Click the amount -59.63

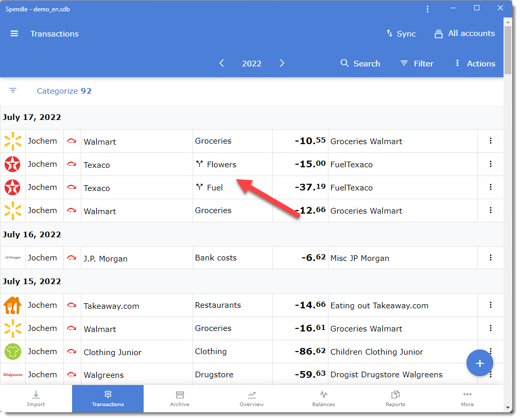pos(310,374)
